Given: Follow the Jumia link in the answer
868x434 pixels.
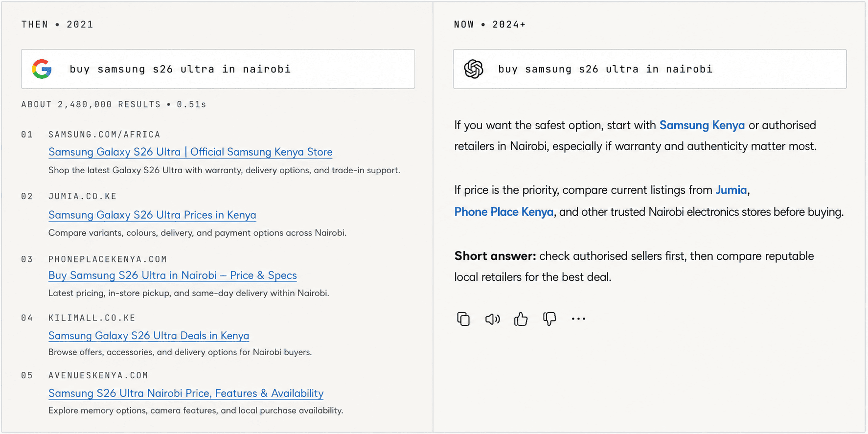Looking at the screenshot, I should tap(731, 190).
